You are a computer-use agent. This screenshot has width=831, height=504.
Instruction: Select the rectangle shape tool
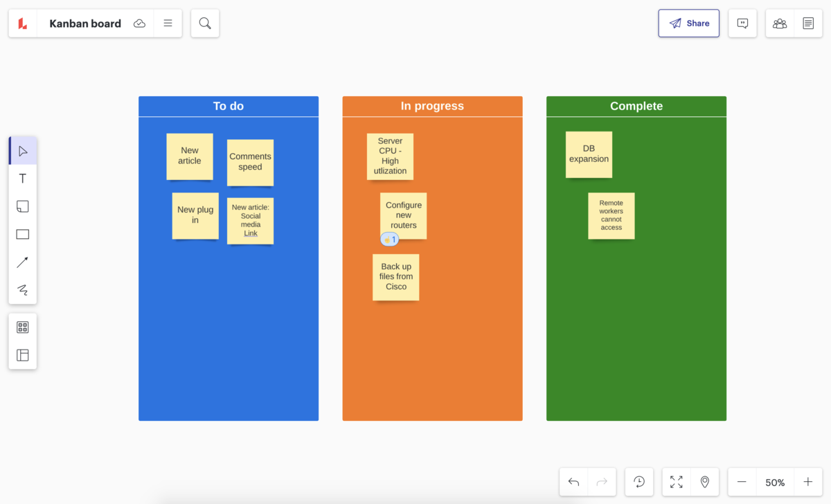(x=23, y=234)
